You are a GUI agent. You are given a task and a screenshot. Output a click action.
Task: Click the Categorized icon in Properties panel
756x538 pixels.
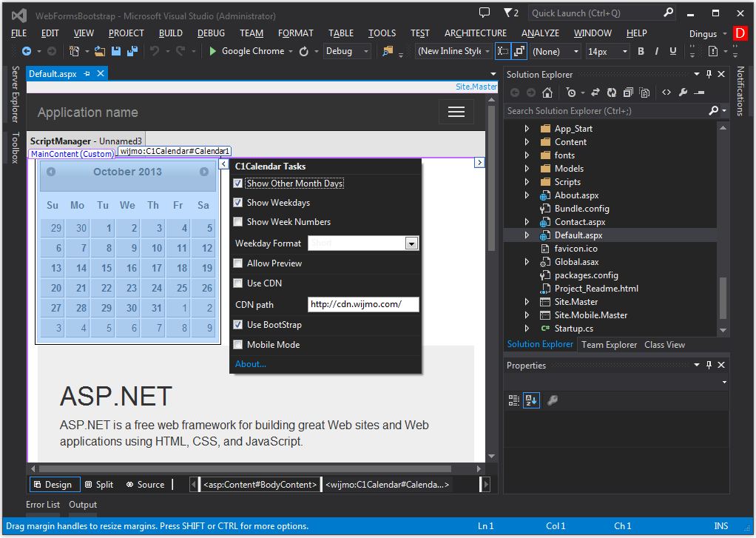[x=514, y=400]
